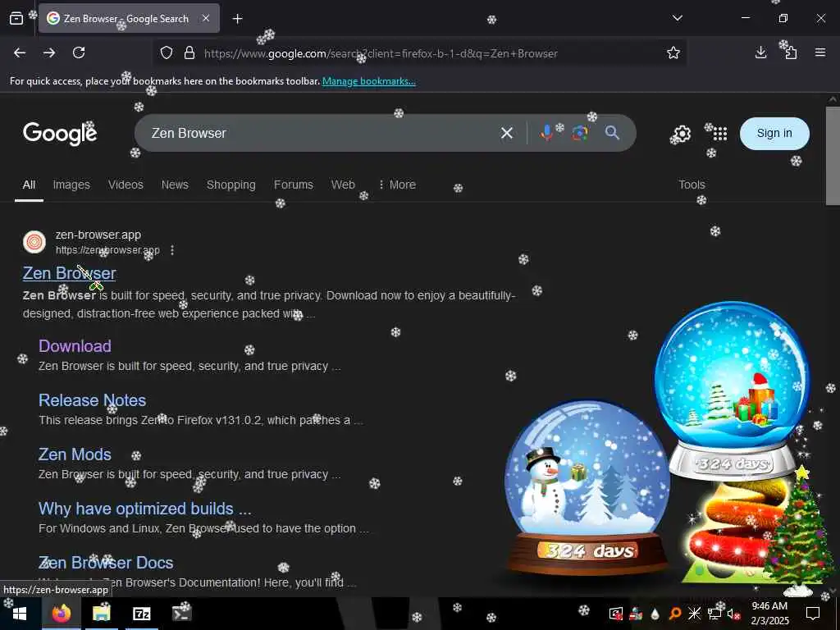Switch to the Shopping tab
The image size is (840, 630).
(x=231, y=185)
